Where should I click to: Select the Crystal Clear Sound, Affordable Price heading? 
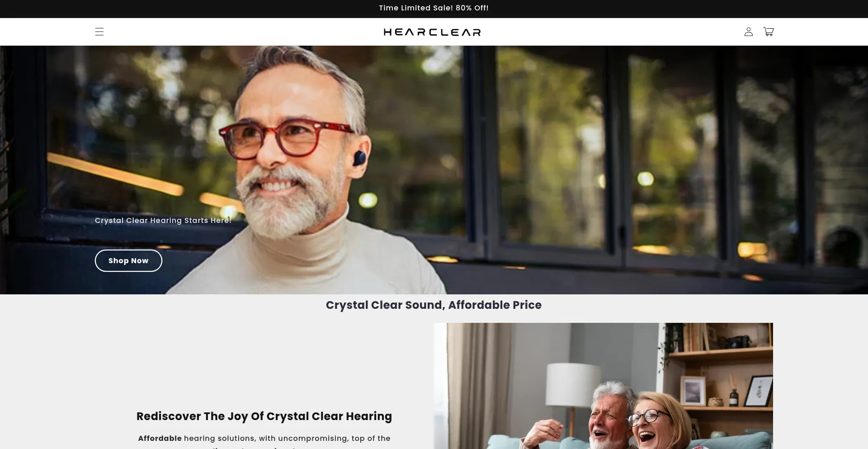(434, 305)
